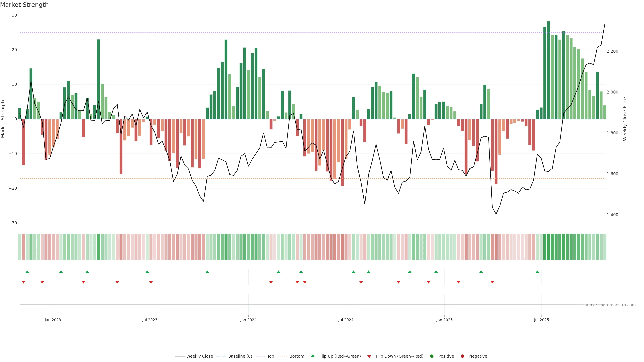Click Negative red circle legend icon
Viewport: 644px width, 362px height.
click(462, 356)
